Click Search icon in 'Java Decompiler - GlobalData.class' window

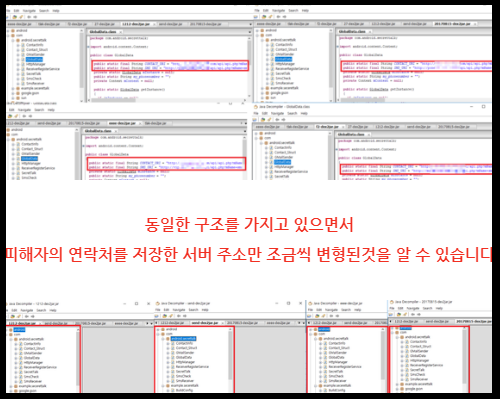point(269,120)
